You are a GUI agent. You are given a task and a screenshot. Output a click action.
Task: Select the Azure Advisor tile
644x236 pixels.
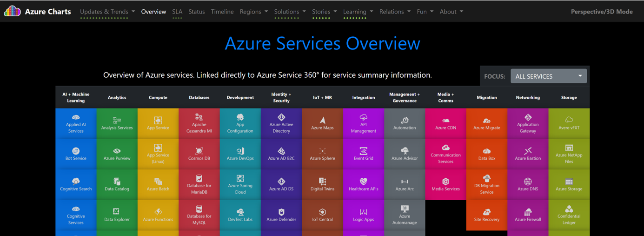tap(405, 154)
